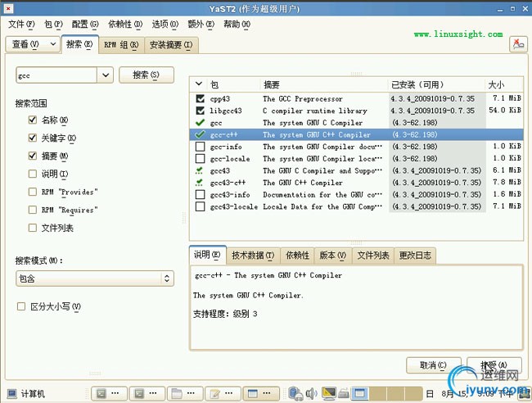532x403 pixels.
Task: Switch to the RPM 组 tab
Action: tap(121, 45)
